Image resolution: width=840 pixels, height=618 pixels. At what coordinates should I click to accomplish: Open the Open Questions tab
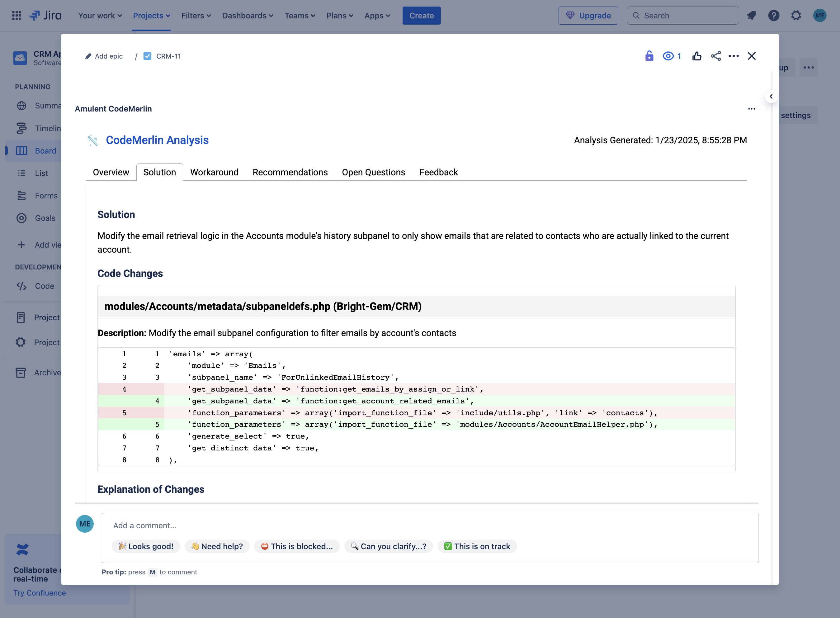(374, 173)
